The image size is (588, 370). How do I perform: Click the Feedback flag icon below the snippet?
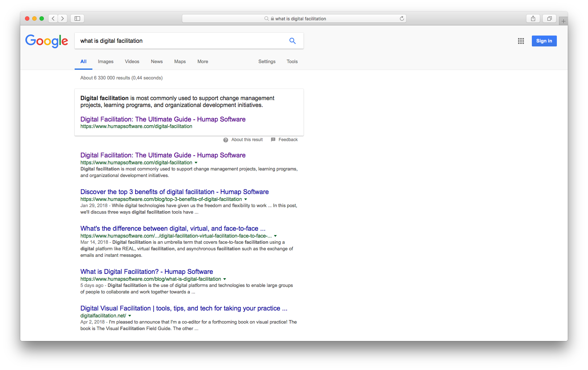point(273,140)
